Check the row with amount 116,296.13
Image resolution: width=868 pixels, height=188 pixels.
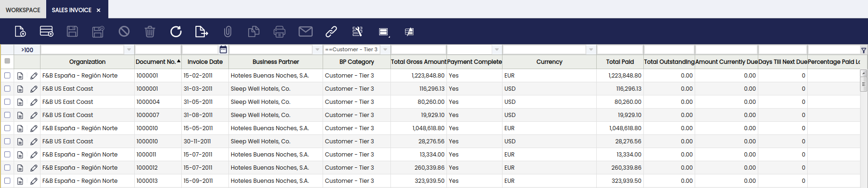pyautogui.click(x=7, y=88)
